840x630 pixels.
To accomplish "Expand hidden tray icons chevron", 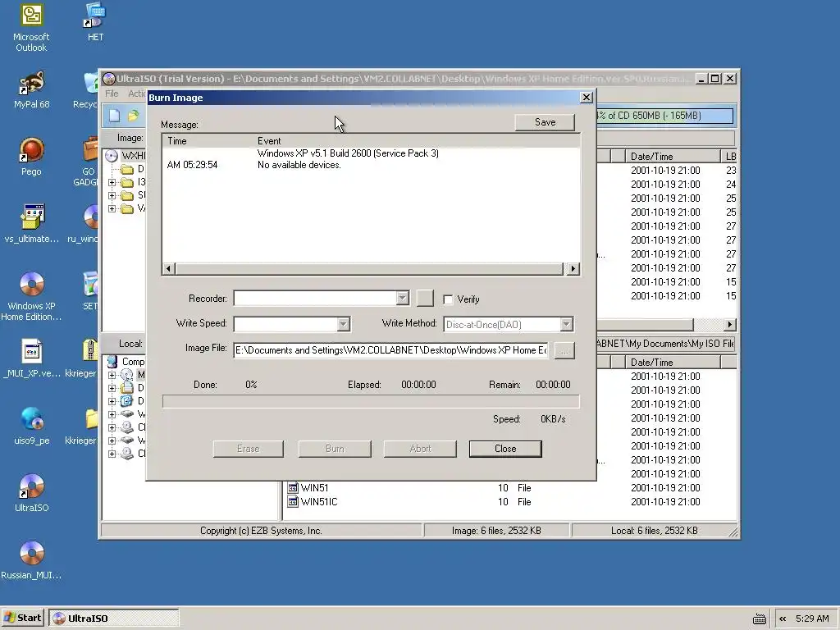I will pyautogui.click(x=783, y=619).
